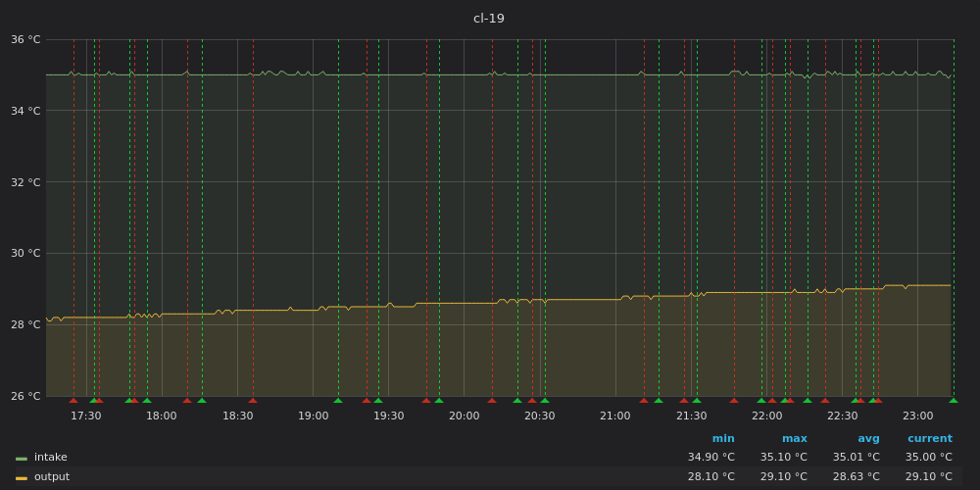
Task: Sort legend by the min column
Action: pos(722,439)
